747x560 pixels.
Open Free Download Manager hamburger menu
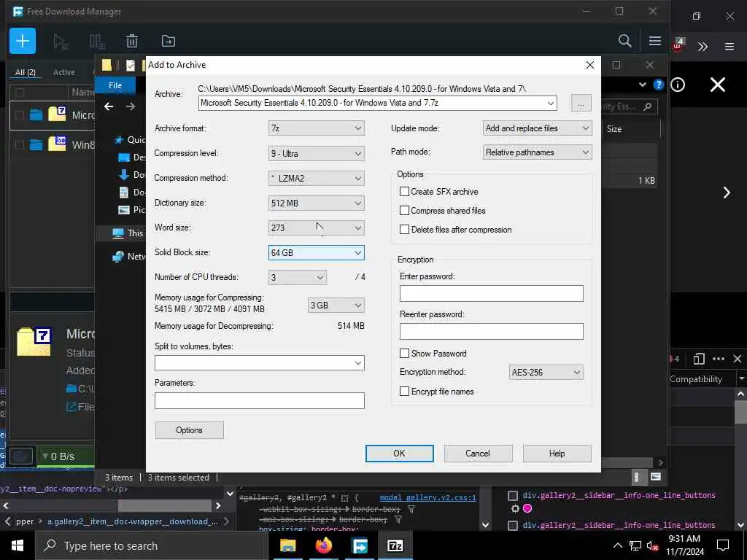click(x=655, y=41)
